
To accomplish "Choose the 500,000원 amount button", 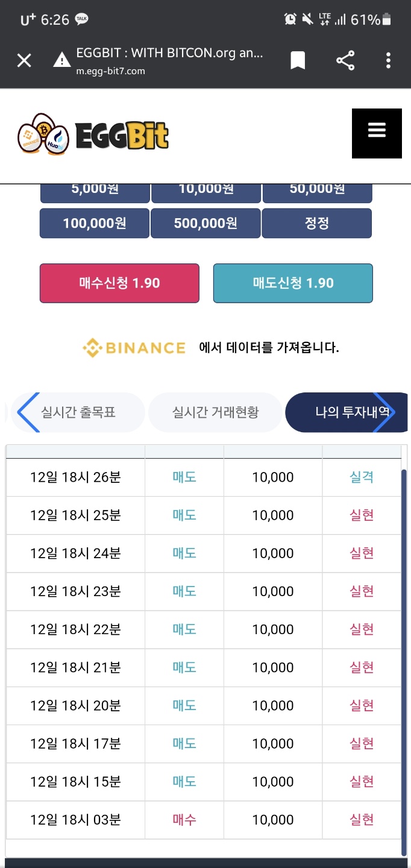I will point(205,224).
